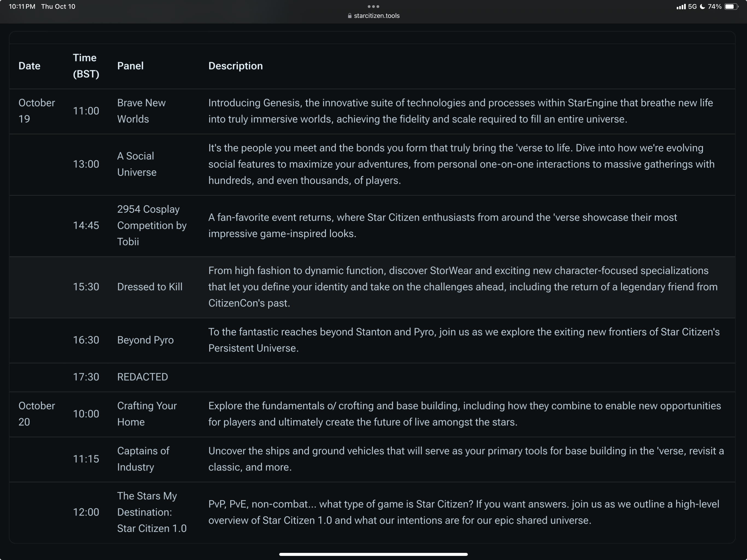Tap the lock icon in address bar
This screenshot has width=747, height=560.
coord(349,16)
